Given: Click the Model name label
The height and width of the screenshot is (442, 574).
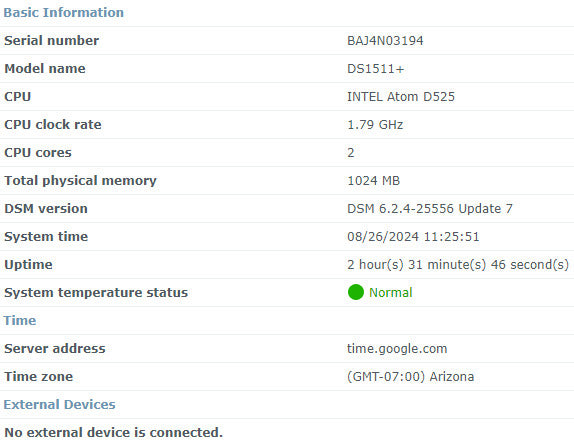Looking at the screenshot, I should click(x=45, y=69).
